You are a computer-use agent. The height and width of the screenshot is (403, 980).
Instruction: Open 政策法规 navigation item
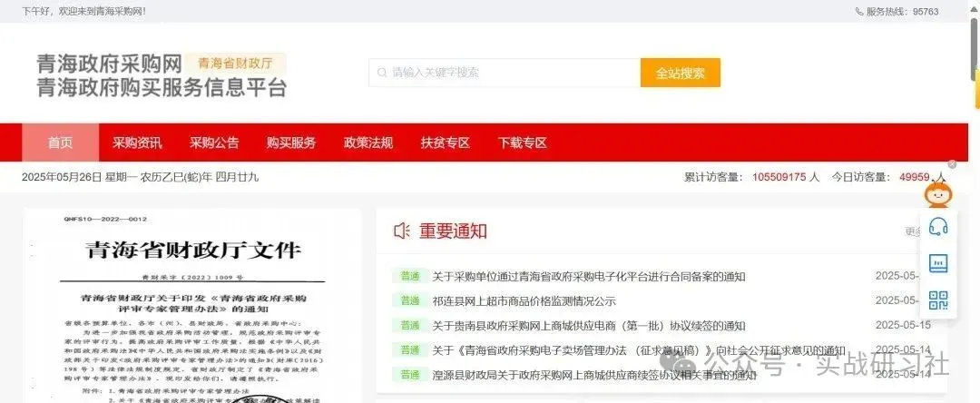pyautogui.click(x=368, y=143)
